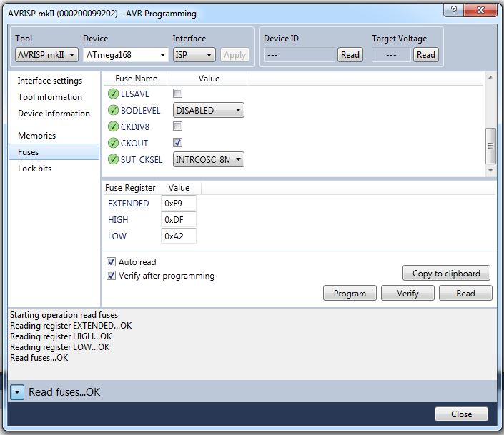Read the Target Voltage
Viewport: 504px width, 435px height.
coord(426,55)
